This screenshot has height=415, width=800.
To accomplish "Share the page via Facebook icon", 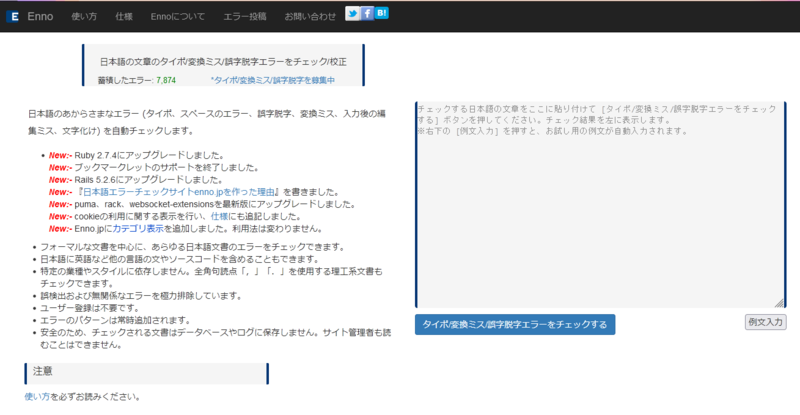I will tap(367, 13).
